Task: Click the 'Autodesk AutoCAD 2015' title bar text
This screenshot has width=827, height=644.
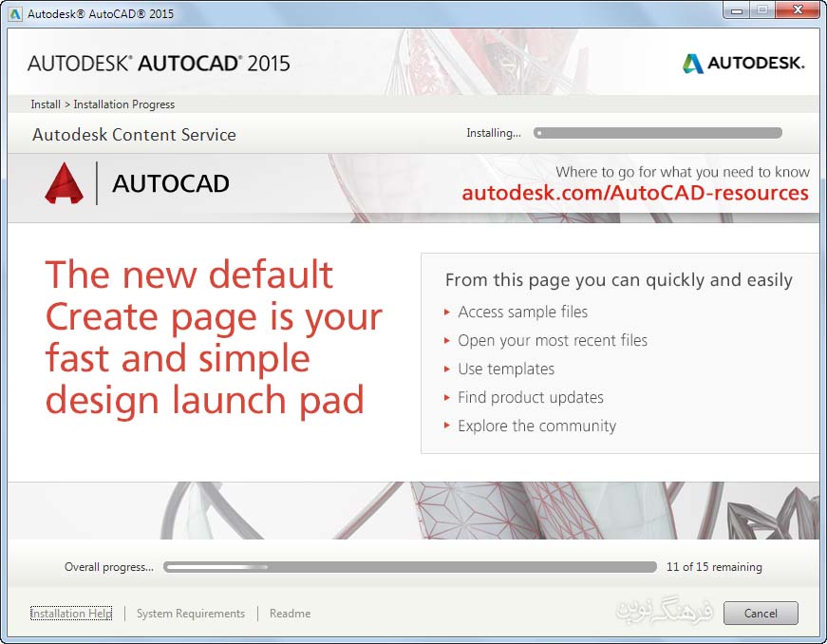Action: pos(101,13)
